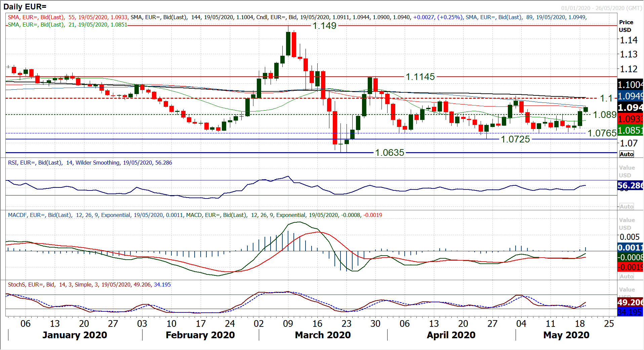Select the 1.1145 horizontal level label

(420, 77)
